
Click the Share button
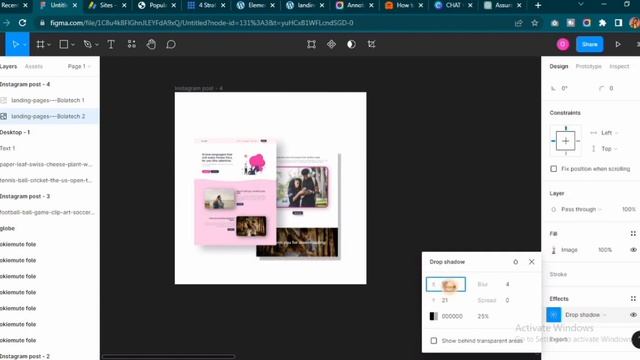pyautogui.click(x=589, y=44)
